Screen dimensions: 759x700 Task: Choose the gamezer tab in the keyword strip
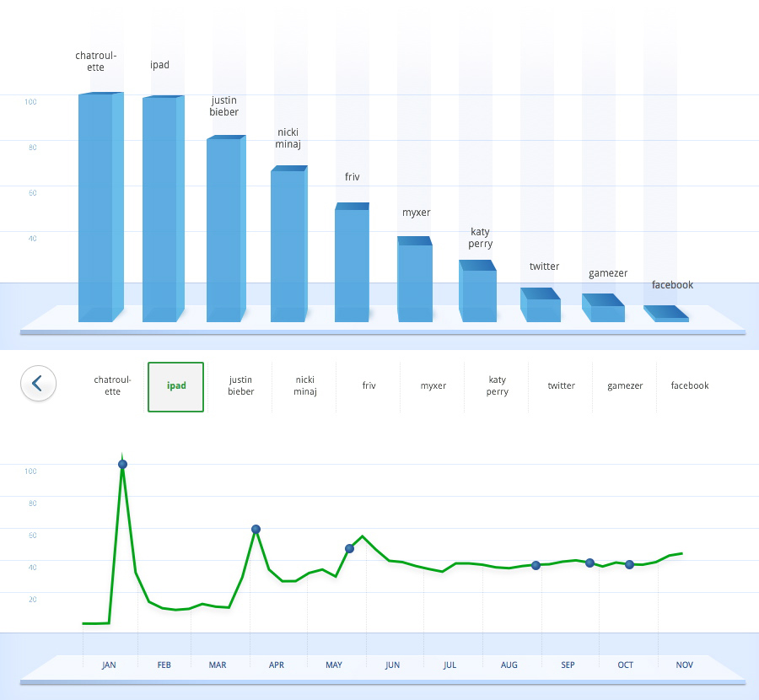[625, 385]
